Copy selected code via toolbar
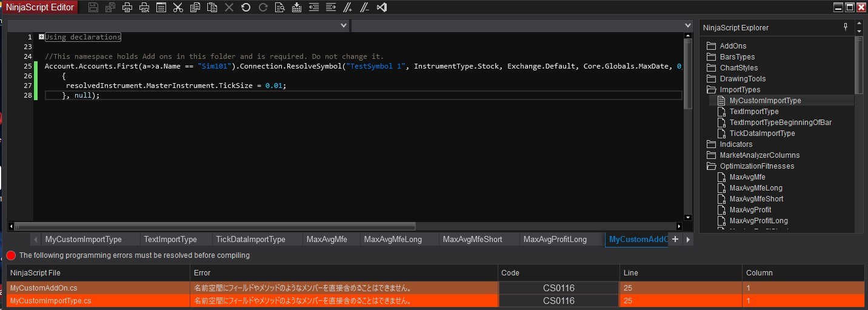Image resolution: width=868 pixels, height=310 pixels. tap(195, 7)
